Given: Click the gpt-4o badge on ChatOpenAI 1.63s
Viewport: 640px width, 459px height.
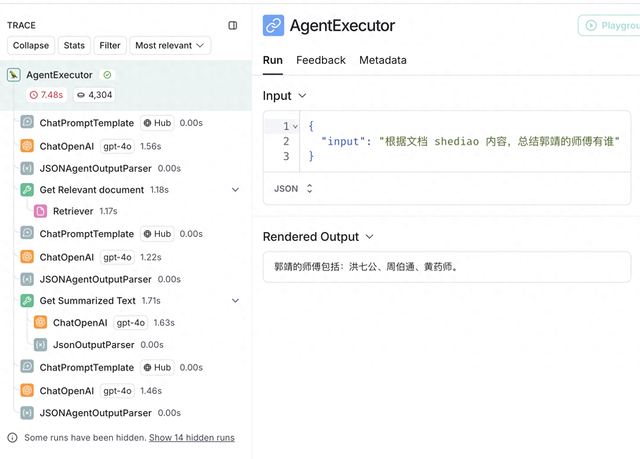Looking at the screenshot, I should point(131,323).
